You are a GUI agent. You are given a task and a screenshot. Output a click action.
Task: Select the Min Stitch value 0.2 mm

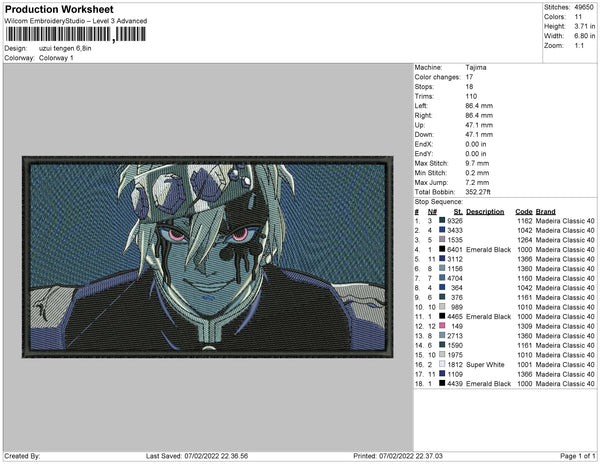point(477,173)
